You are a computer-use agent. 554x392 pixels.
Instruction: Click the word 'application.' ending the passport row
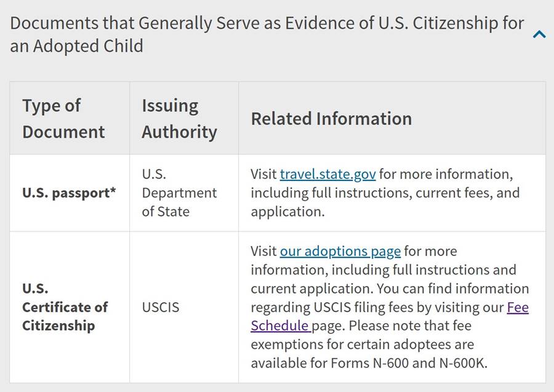pos(287,211)
